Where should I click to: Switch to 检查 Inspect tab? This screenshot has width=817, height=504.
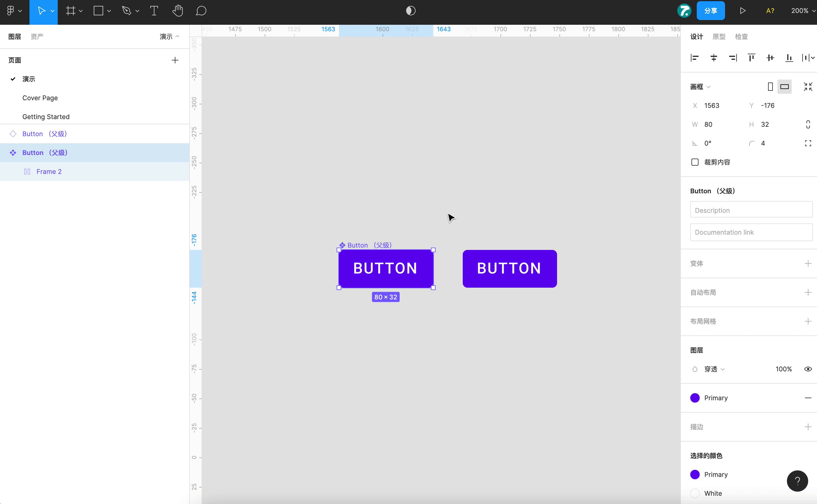[x=742, y=36]
